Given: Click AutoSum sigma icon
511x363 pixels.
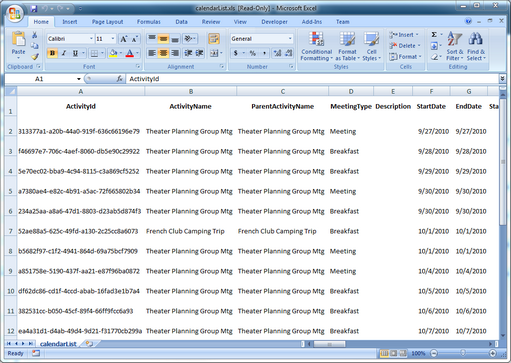Looking at the screenshot, I should click(x=434, y=35).
